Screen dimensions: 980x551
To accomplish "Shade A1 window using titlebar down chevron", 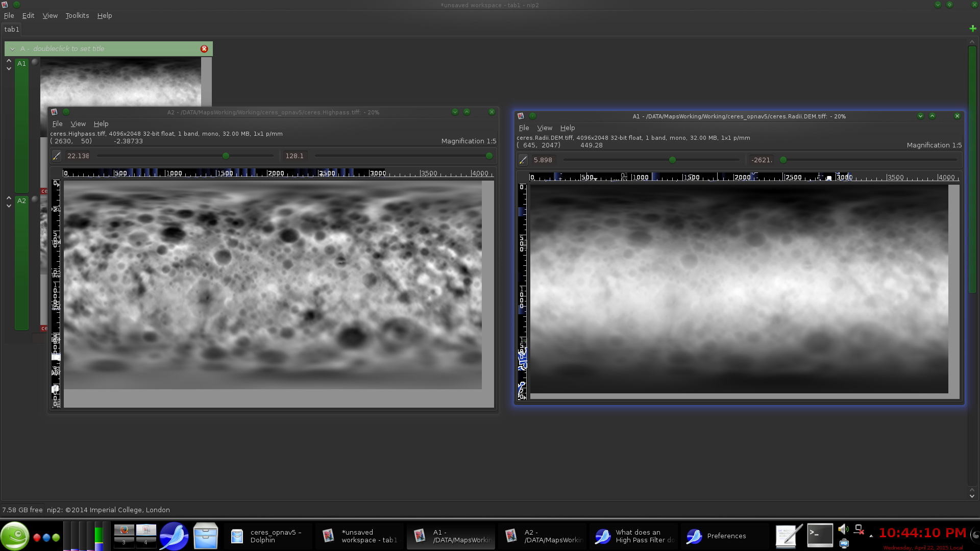I will tap(920, 116).
